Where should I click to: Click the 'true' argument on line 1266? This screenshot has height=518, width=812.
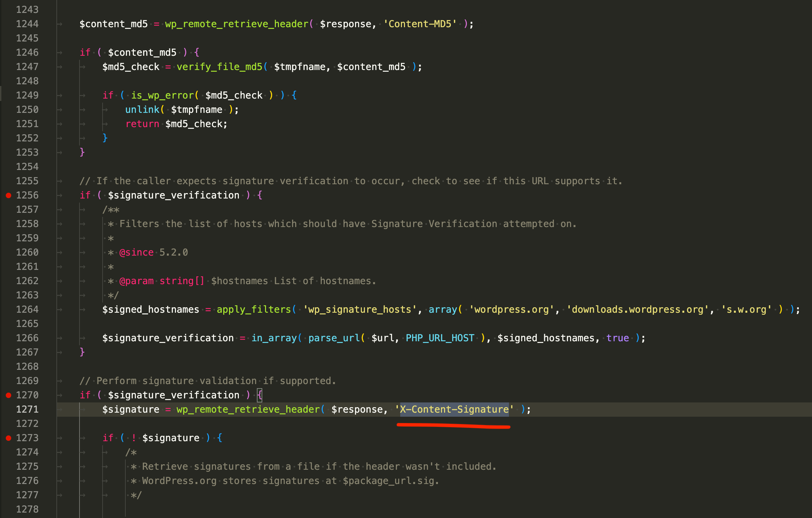tap(618, 338)
